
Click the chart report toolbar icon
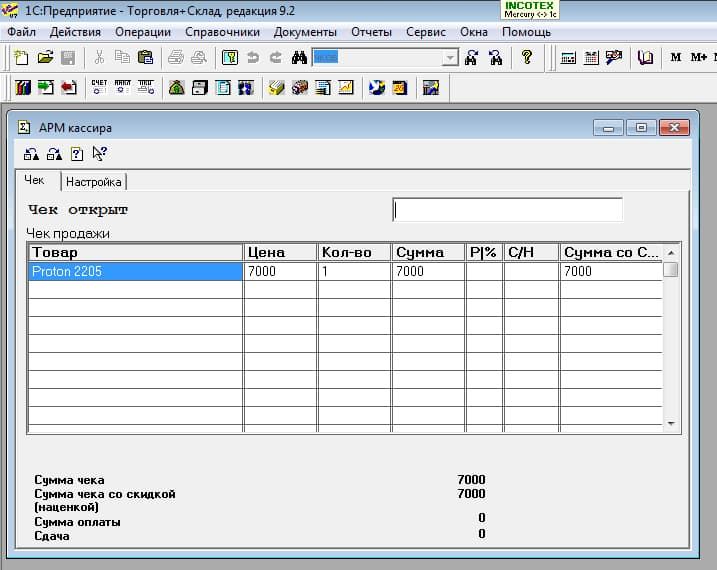(346, 87)
